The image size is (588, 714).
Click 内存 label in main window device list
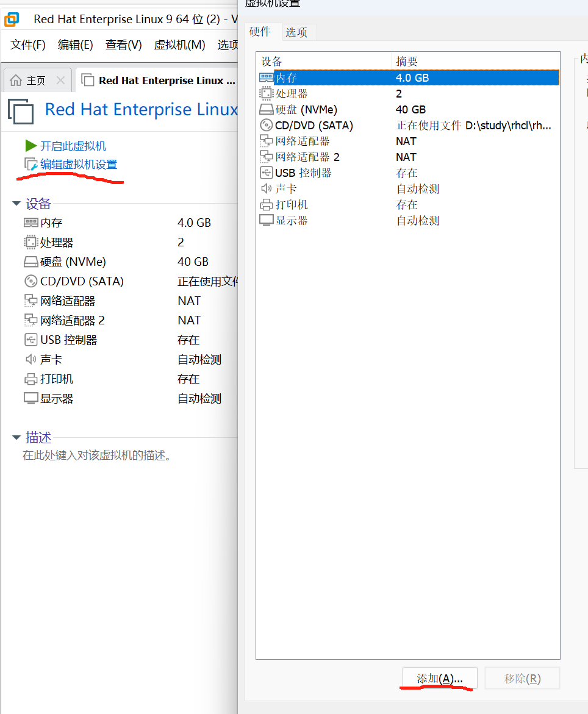(51, 223)
